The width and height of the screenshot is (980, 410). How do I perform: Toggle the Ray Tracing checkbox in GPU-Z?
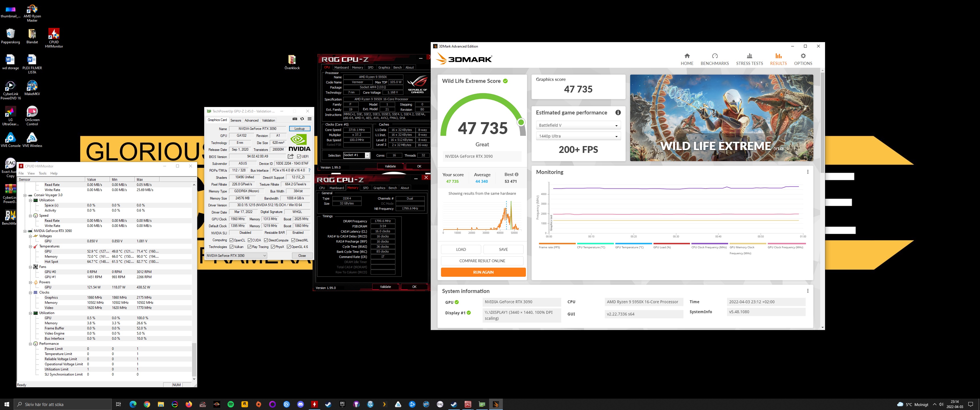click(250, 247)
